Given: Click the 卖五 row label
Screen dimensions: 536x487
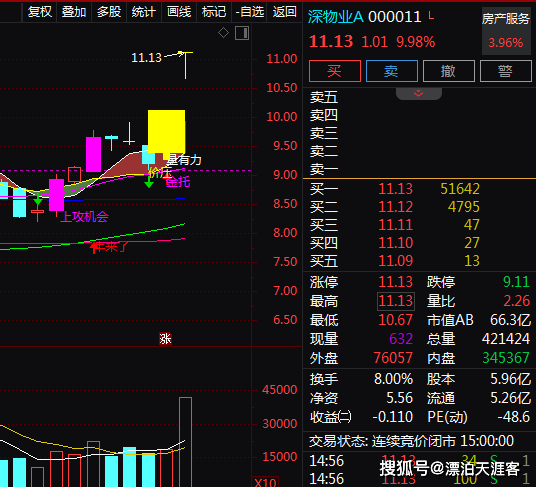Looking at the screenshot, I should tap(324, 97).
